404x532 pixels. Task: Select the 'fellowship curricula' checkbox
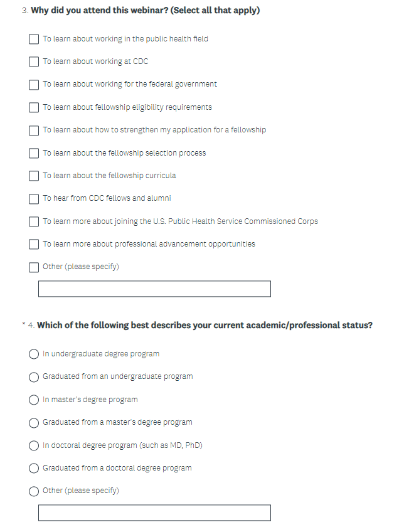click(34, 176)
